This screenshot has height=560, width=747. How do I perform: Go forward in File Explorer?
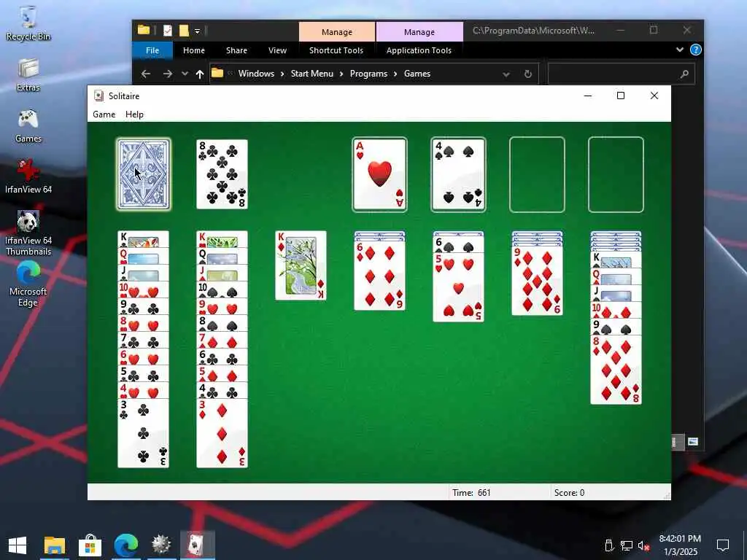[x=167, y=74]
